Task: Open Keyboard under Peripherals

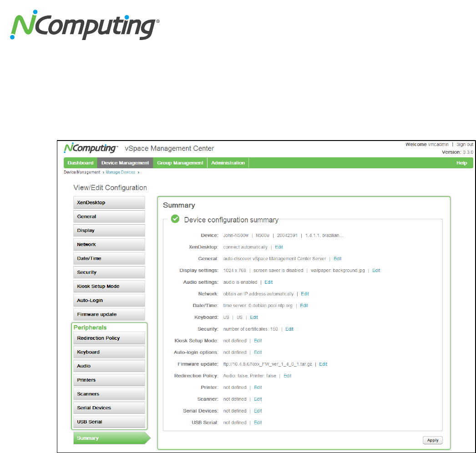Action: pyautogui.click(x=109, y=352)
